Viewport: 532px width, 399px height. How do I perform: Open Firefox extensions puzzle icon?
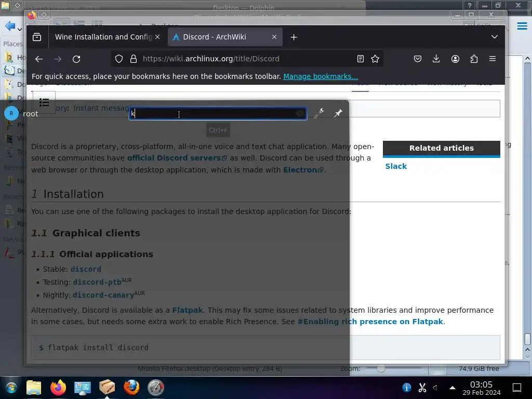tap(474, 59)
